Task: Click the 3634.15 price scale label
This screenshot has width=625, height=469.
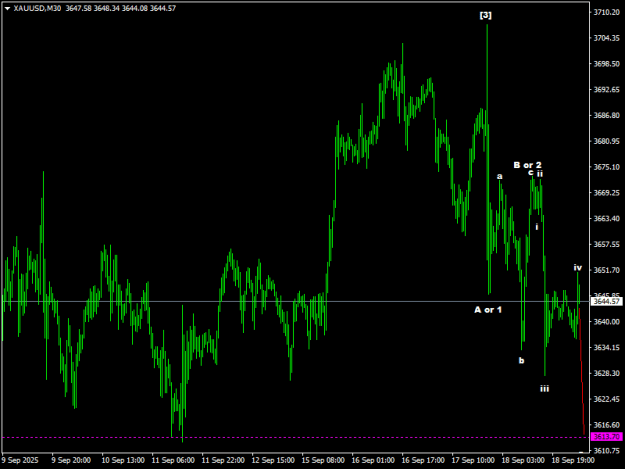Action: coord(607,347)
